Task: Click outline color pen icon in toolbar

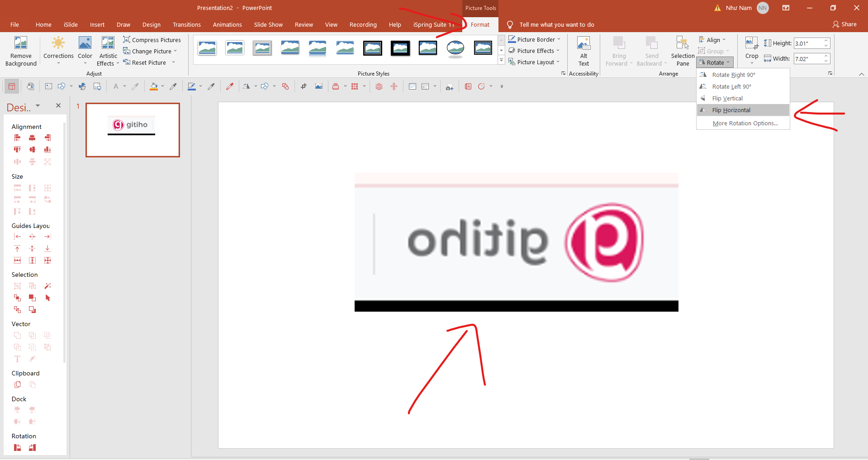Action: point(192,86)
